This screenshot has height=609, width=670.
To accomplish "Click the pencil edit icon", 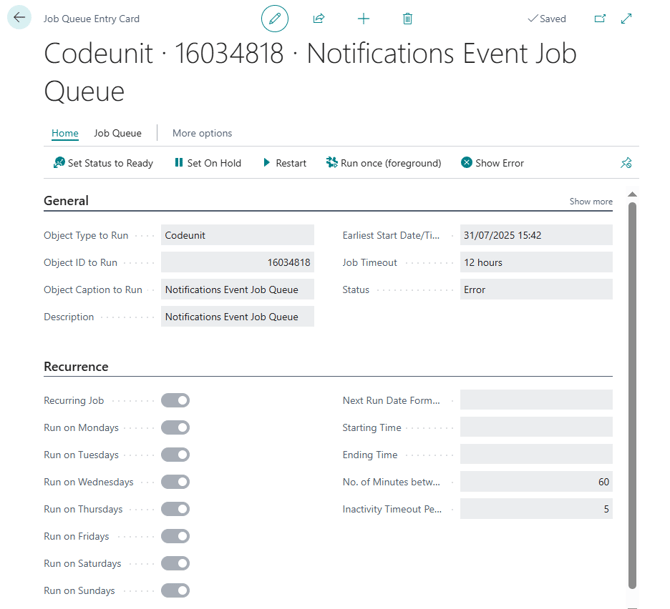I will click(274, 18).
